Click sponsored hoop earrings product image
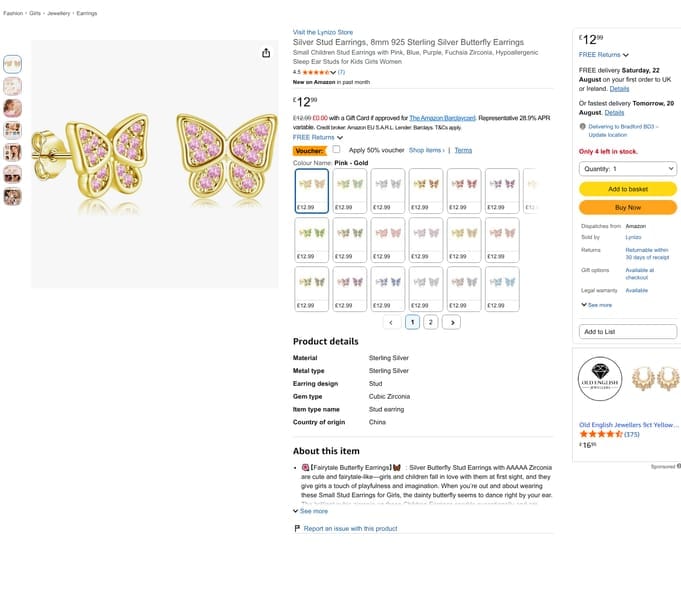 (655, 379)
